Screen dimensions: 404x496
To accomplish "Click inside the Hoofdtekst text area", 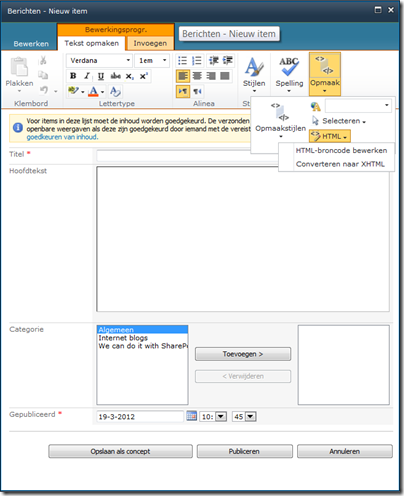I will [243, 239].
